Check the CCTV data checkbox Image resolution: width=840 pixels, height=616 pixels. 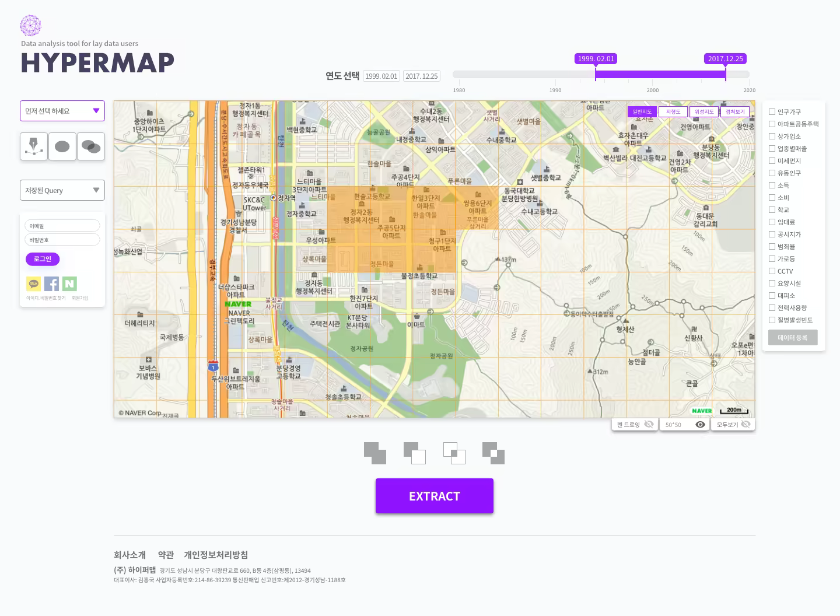(772, 271)
